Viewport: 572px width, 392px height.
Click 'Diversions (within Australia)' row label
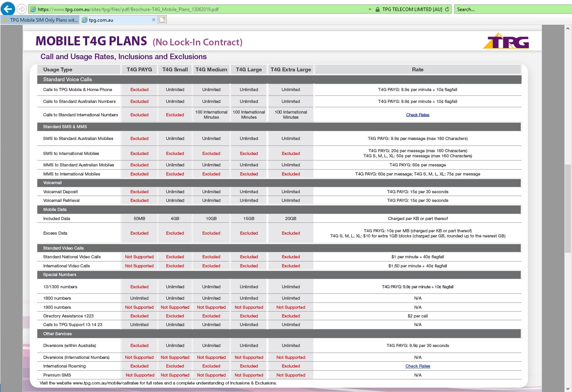pos(69,345)
